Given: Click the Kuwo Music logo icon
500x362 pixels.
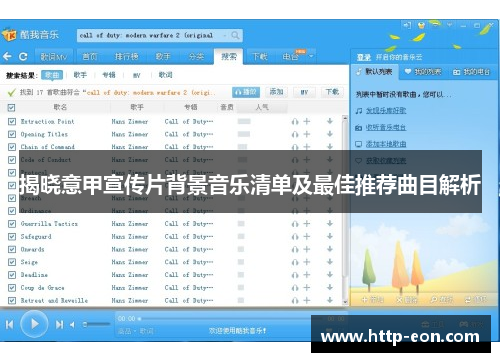Looking at the screenshot, I should [x=9, y=35].
